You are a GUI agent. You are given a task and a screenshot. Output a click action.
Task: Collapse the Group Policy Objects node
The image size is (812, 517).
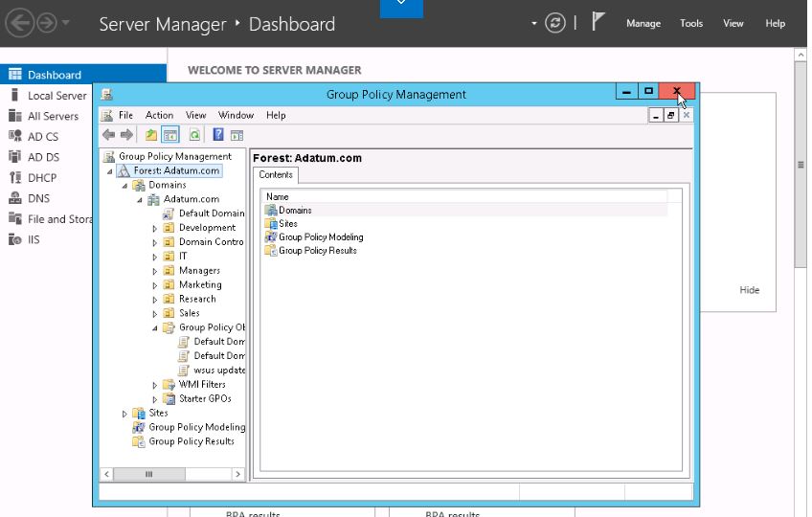coord(155,328)
